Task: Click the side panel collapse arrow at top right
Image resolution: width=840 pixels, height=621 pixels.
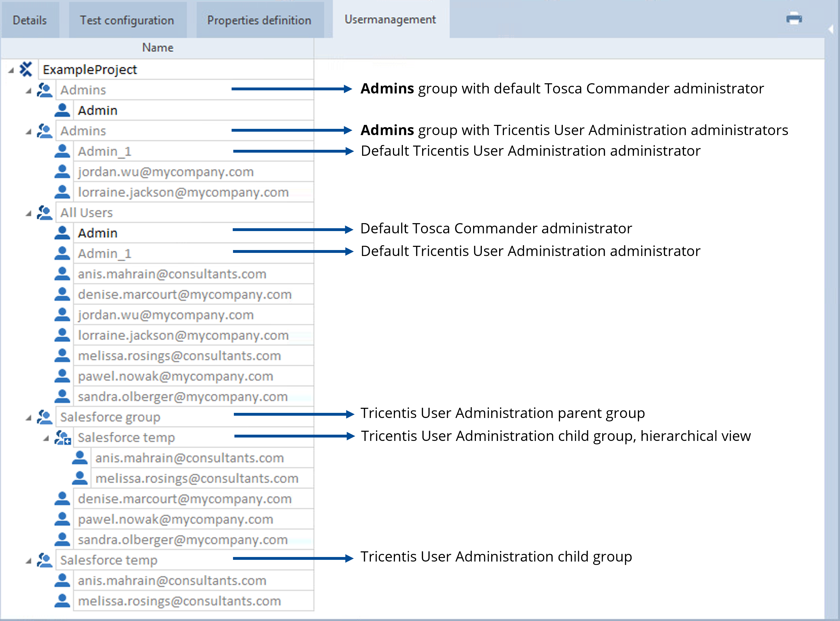Action: 831,29
